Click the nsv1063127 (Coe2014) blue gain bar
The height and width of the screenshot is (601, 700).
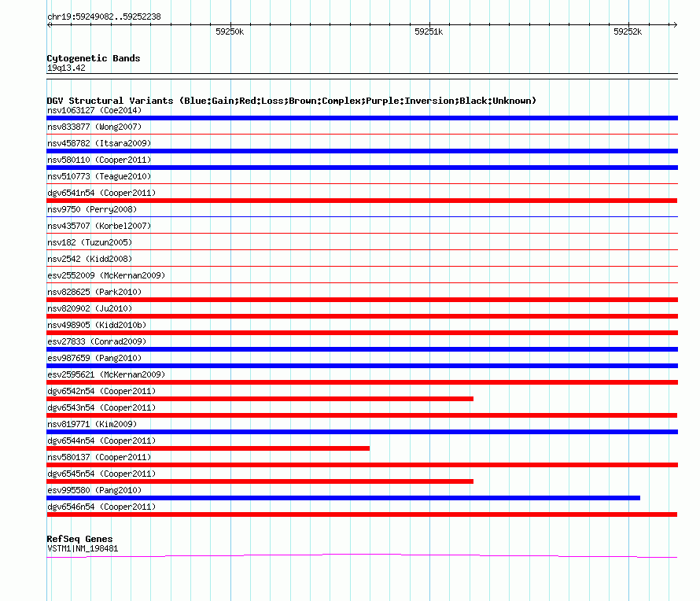pos(362,118)
